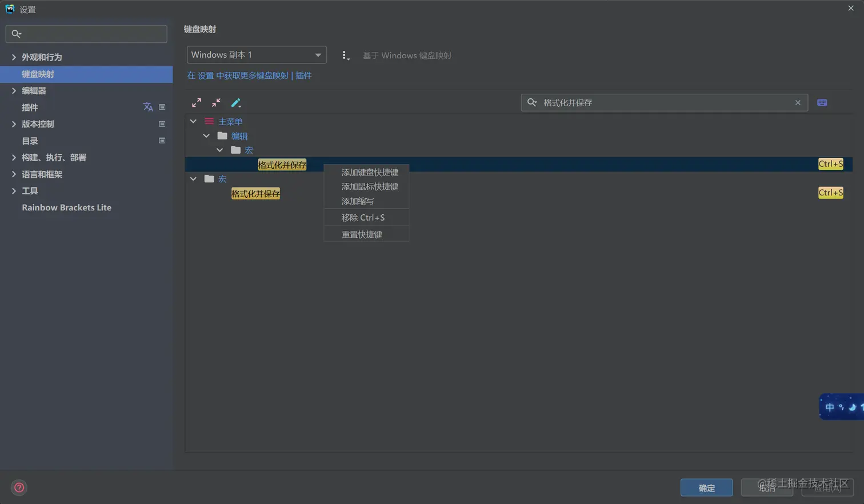The height and width of the screenshot is (504, 864).
Task: Expand the 工具 settings section
Action: point(14,191)
